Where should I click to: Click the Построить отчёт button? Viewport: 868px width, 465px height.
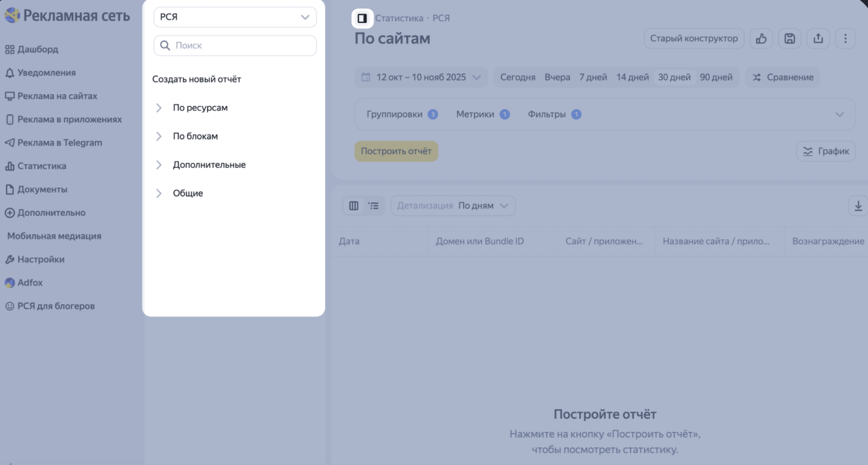[x=396, y=151]
